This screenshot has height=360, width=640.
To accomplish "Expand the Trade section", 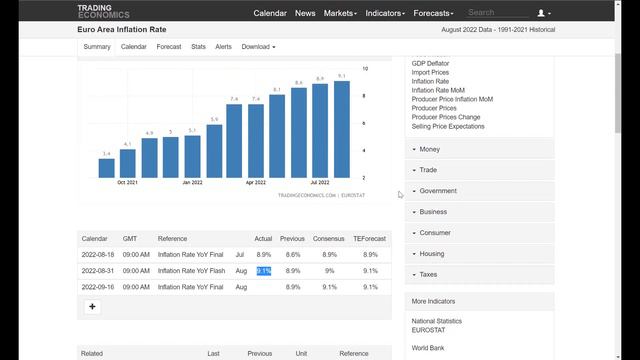I will [x=480, y=170].
